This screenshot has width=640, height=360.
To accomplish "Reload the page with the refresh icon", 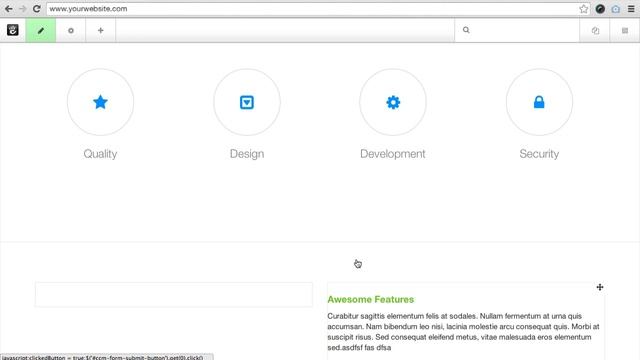I will [x=37, y=9].
